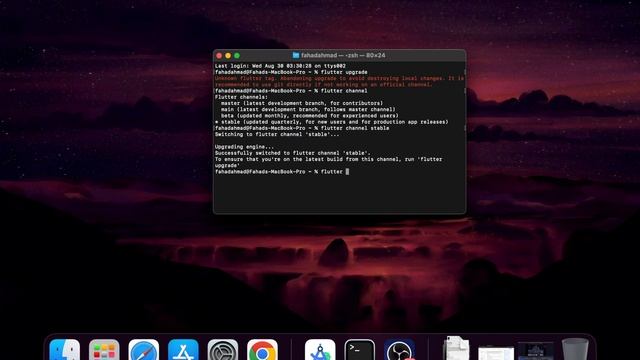The width and height of the screenshot is (640, 360).
Task: Open System Preferences from the dock
Action: (x=223, y=350)
